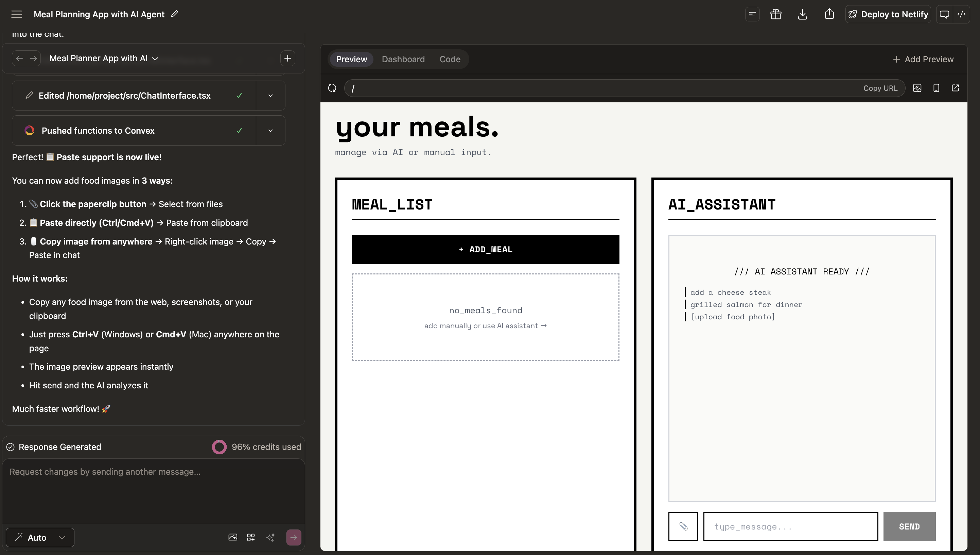Open the hamburger menu
980x555 pixels.
[16, 15]
